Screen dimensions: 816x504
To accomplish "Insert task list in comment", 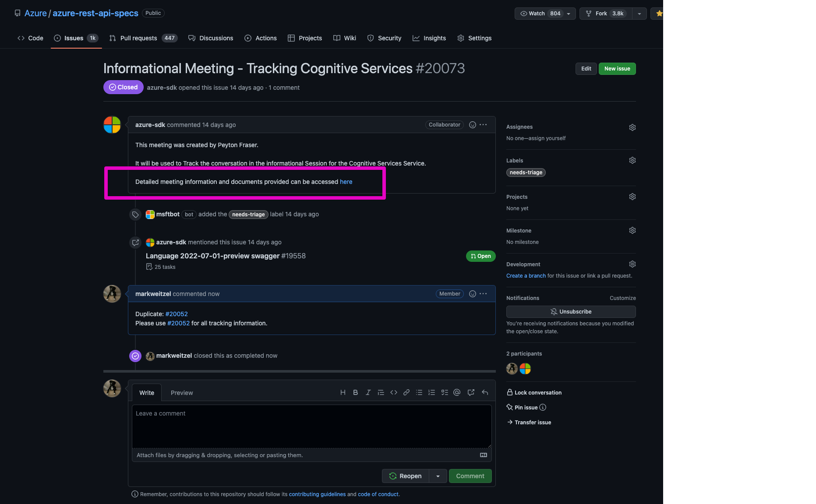I will pyautogui.click(x=444, y=393).
